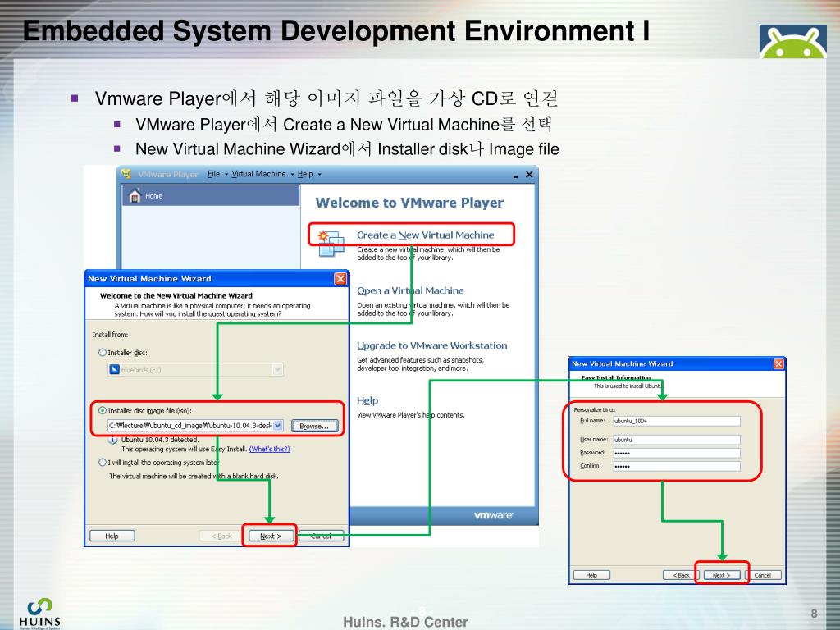The width and height of the screenshot is (840, 630).
Task: Select the Installer disc radio button
Action: point(103,353)
